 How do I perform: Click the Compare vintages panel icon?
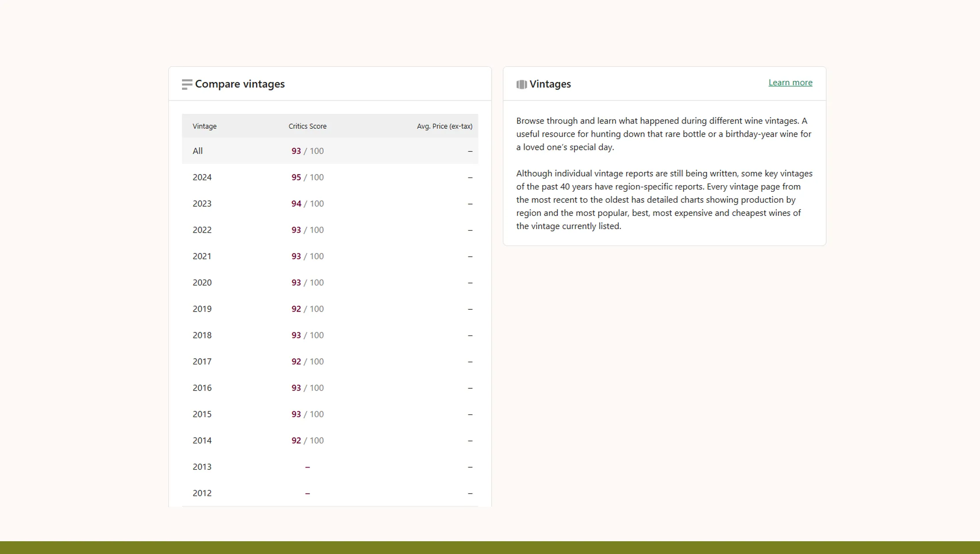click(x=187, y=84)
